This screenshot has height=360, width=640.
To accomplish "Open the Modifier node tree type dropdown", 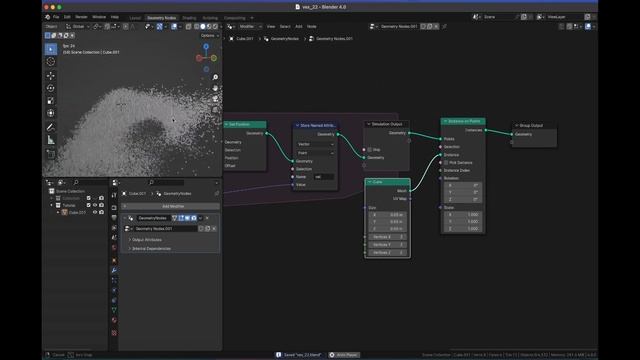I will [250, 27].
